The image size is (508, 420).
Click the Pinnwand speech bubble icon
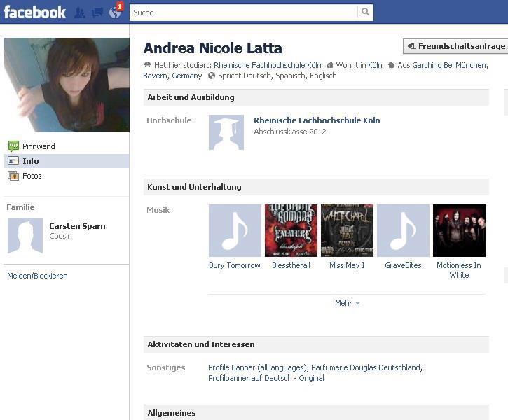point(13,146)
